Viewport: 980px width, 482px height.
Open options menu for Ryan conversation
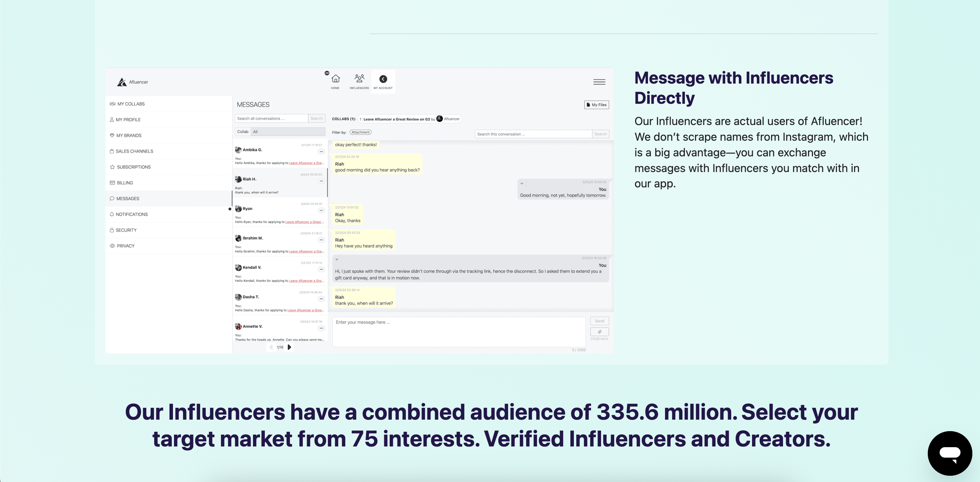(x=322, y=210)
